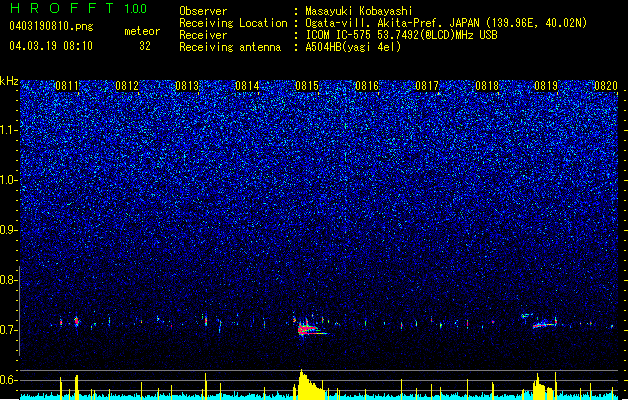629x400 pixels.
Task: Click the meteor count value 32
Action: (145, 46)
